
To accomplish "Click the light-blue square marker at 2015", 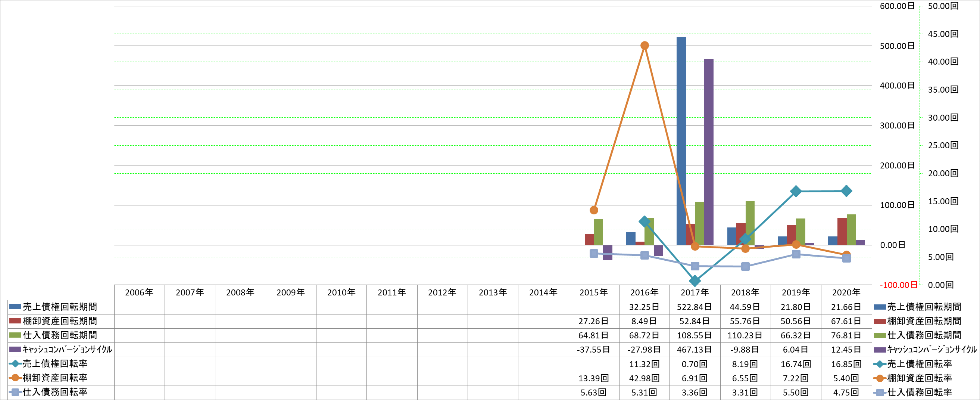I will (x=594, y=253).
